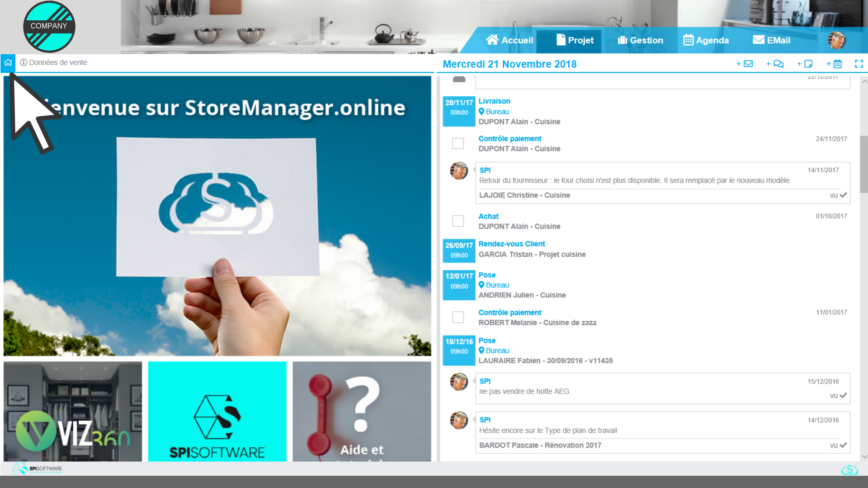Click SPI sender of 14/12/2016 message
Viewport: 868px width, 488px height.
click(485, 420)
